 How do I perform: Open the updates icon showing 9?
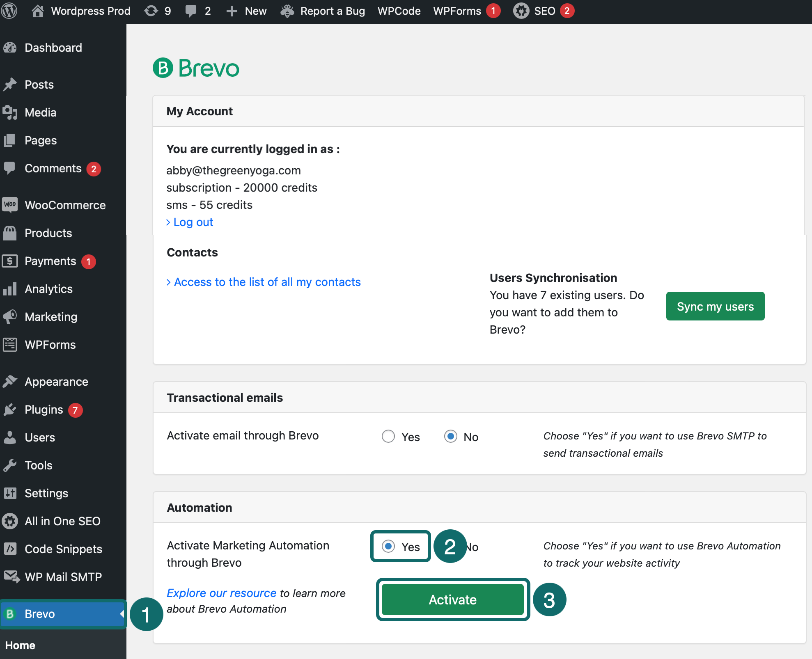(151, 11)
